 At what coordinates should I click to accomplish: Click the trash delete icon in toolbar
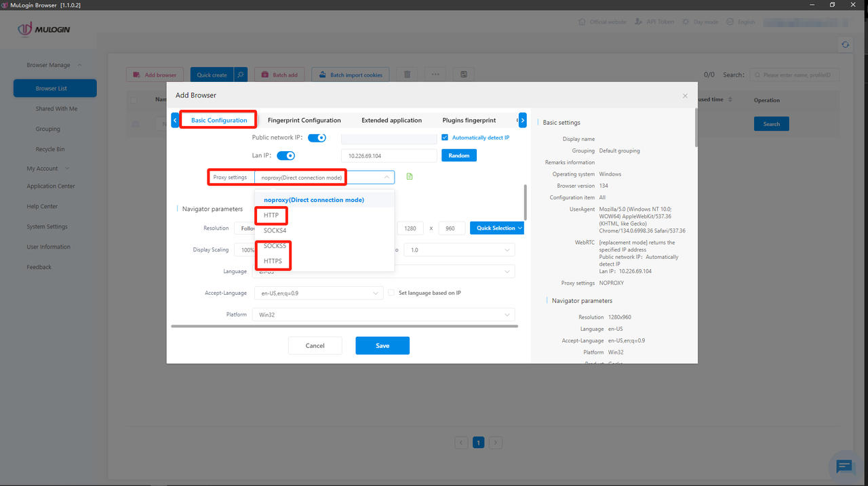click(x=407, y=75)
